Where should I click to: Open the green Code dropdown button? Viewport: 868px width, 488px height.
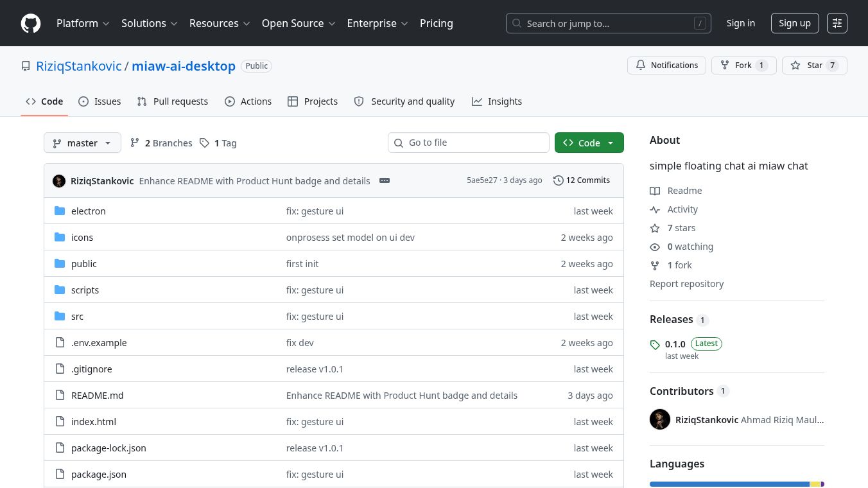[x=589, y=143]
